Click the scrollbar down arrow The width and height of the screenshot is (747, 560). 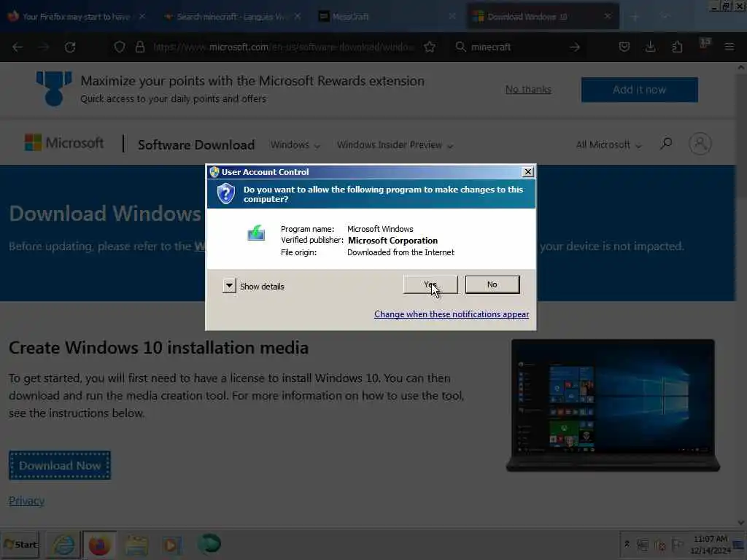click(x=741, y=522)
